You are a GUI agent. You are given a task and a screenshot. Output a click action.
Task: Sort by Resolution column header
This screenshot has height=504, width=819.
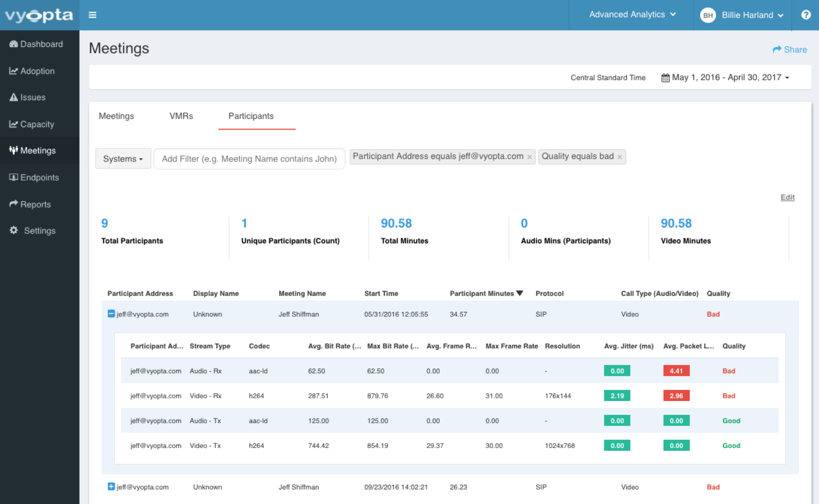[x=562, y=346]
